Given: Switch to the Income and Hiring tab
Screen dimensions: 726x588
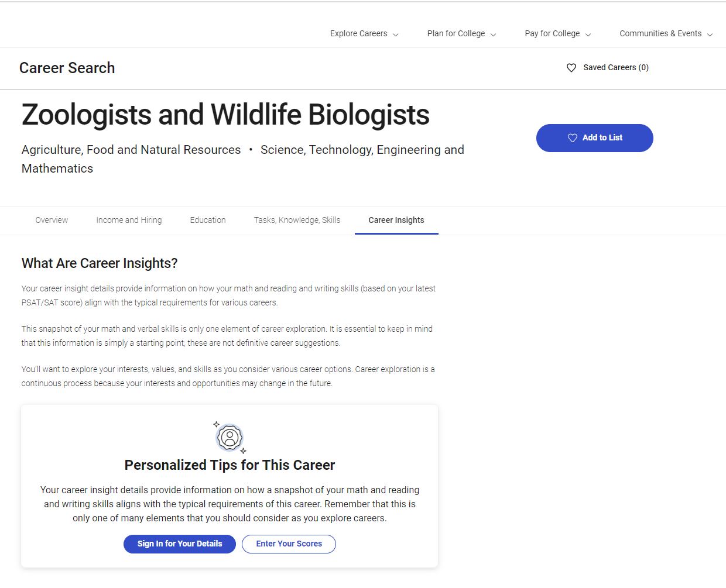Looking at the screenshot, I should (x=129, y=220).
